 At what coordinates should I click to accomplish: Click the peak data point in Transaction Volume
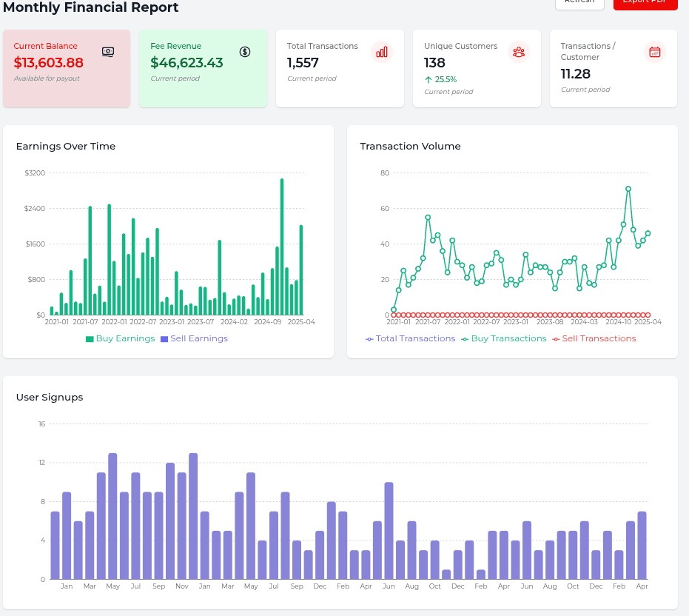(x=628, y=189)
